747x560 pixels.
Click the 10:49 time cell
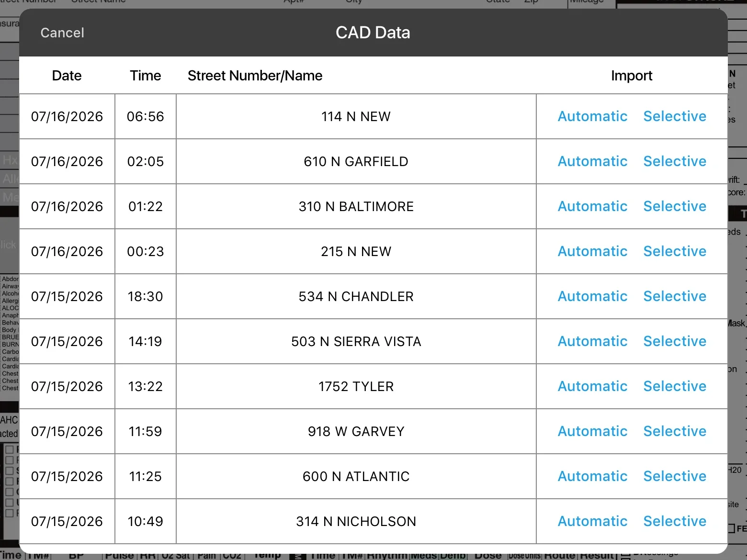click(x=146, y=521)
